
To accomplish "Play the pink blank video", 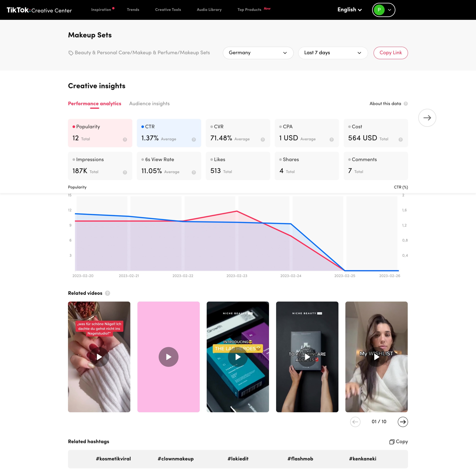I will tap(168, 357).
